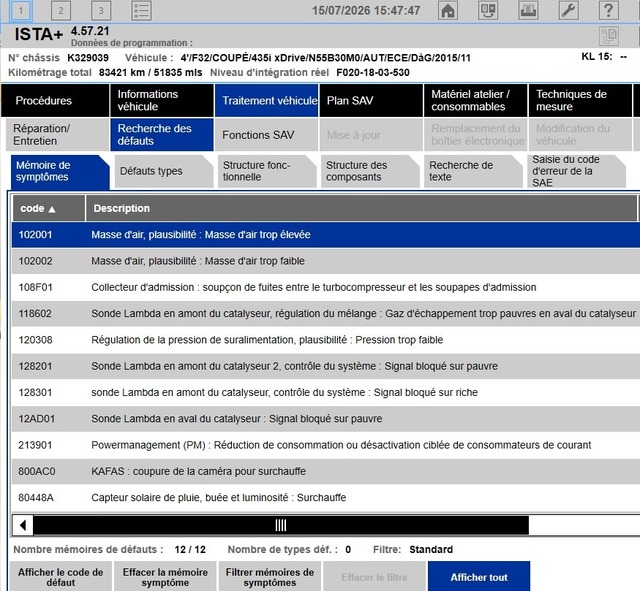Sort by the code column header
640x591 pixels.
(48, 208)
